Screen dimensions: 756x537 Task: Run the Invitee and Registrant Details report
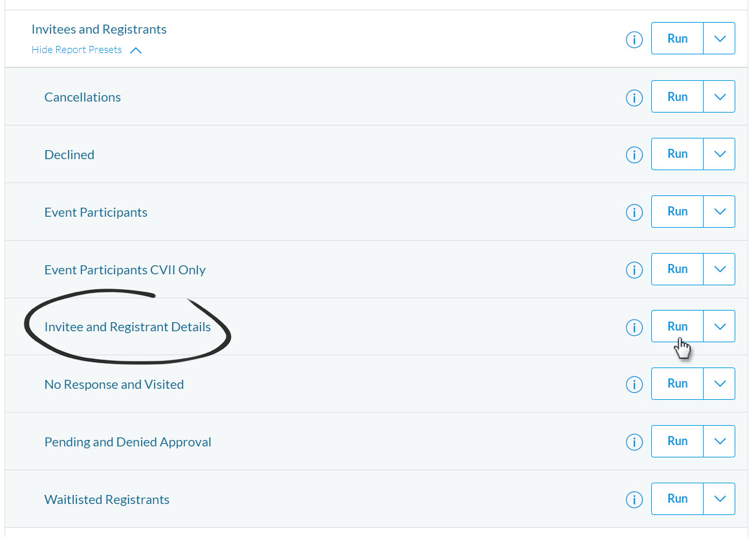coord(676,326)
